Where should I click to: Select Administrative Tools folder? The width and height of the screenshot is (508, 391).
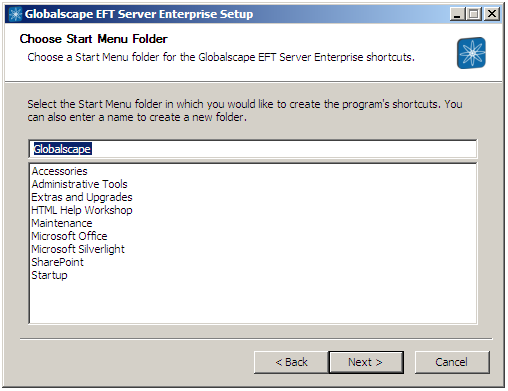pos(79,184)
